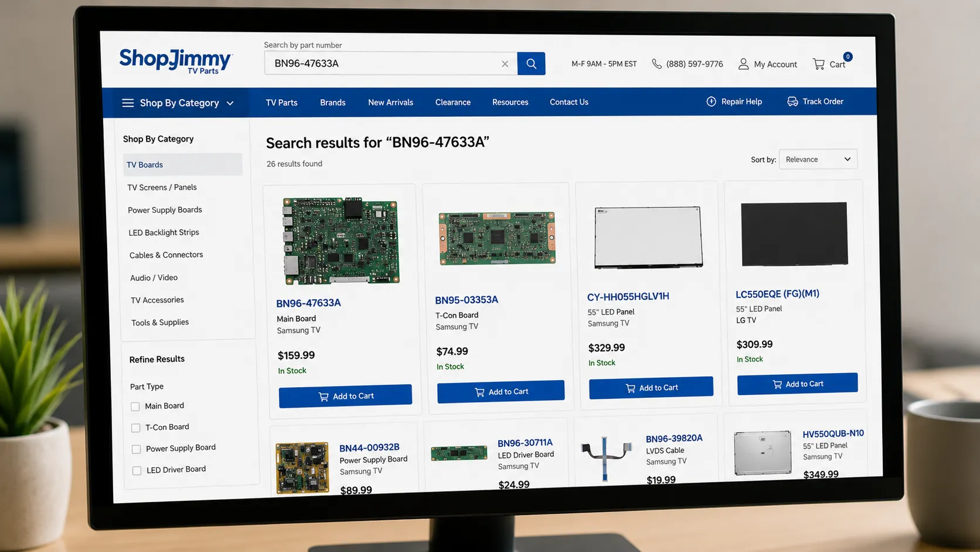This screenshot has height=552, width=980.
Task: Add BN95-03353A T-Con board to cart
Action: [501, 391]
